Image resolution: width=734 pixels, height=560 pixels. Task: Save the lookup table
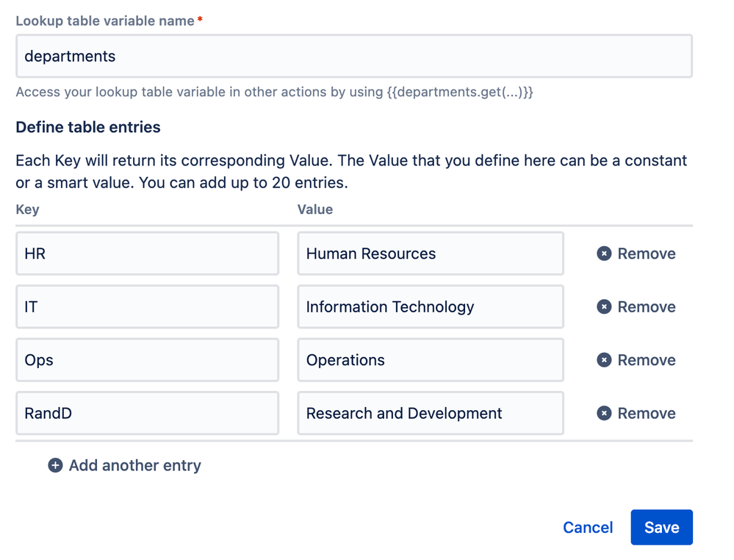tap(661, 527)
